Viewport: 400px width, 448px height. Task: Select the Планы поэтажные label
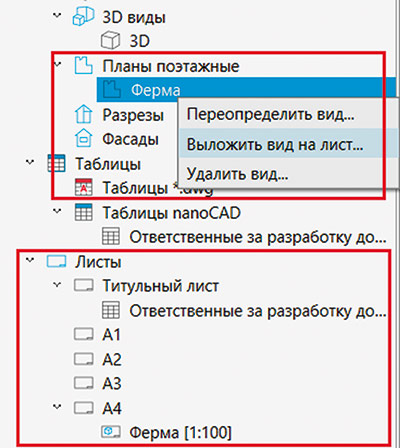click(x=171, y=66)
